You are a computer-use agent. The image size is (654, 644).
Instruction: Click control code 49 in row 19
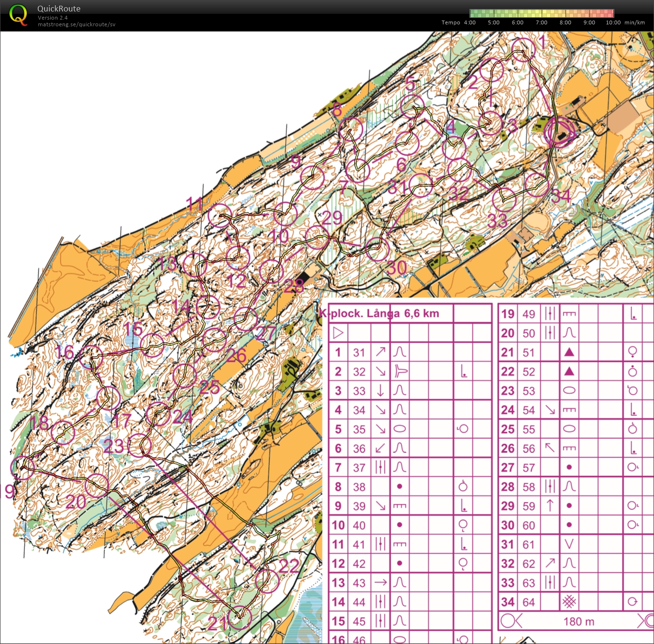click(529, 314)
